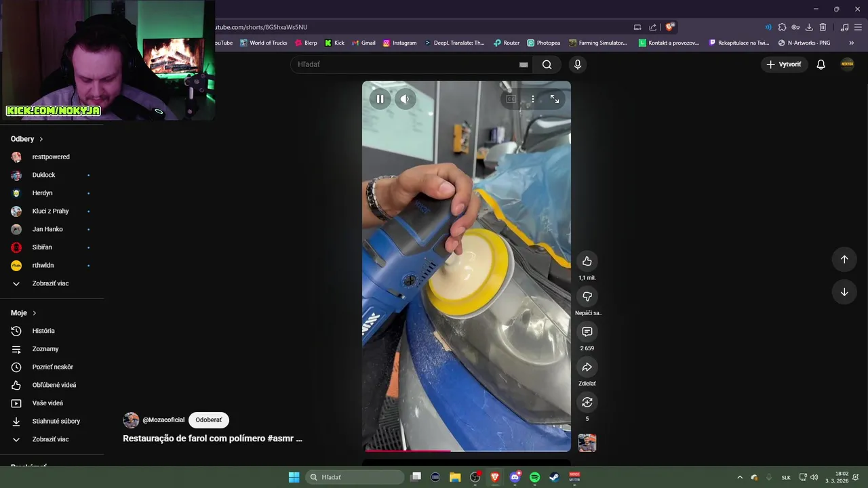The width and height of the screenshot is (868, 488).
Task: Enter fullscreen mode for the Short
Action: tap(555, 99)
